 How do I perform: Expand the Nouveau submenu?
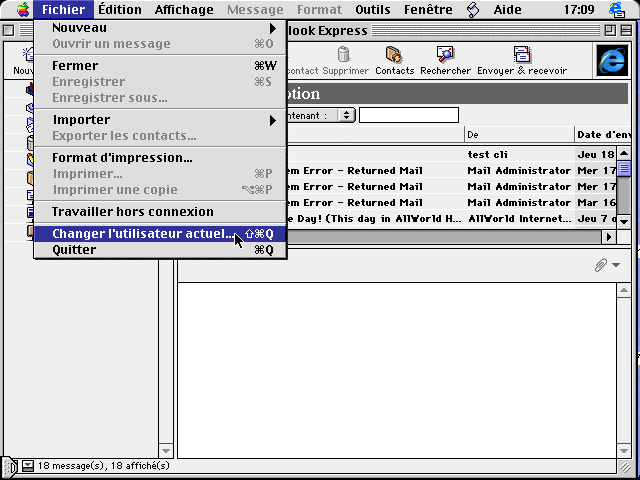click(x=160, y=28)
